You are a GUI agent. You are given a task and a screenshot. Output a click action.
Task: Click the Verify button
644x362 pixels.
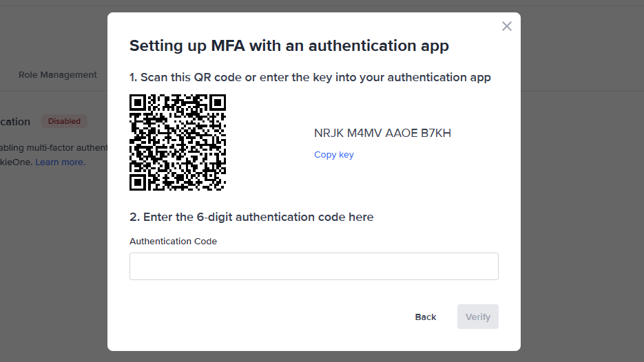tap(477, 317)
